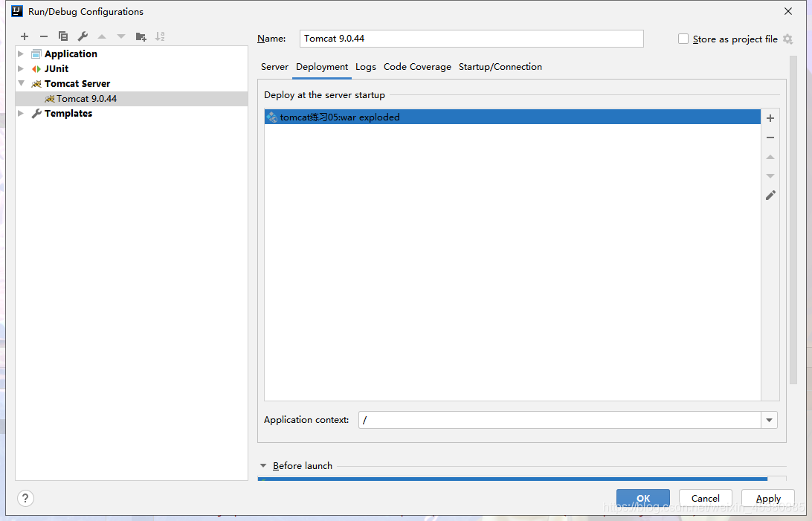Create new folder for configurations
This screenshot has width=812, height=521.
click(141, 36)
